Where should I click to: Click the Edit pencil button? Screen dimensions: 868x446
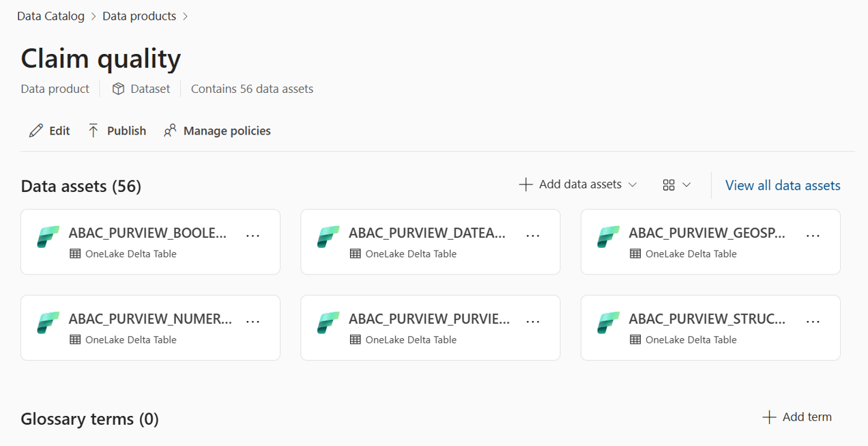tap(49, 130)
